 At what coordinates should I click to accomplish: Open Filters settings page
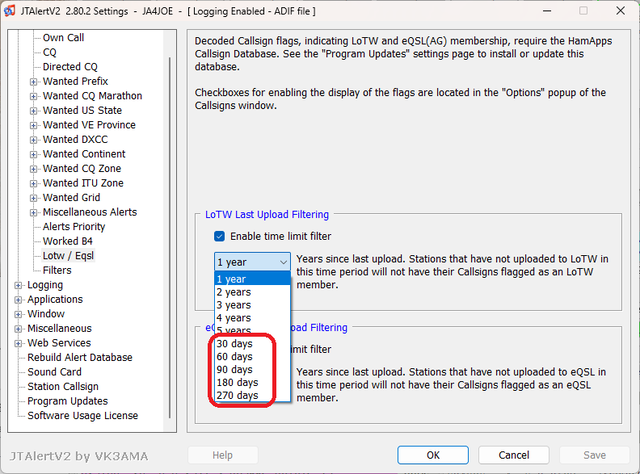pos(57,270)
